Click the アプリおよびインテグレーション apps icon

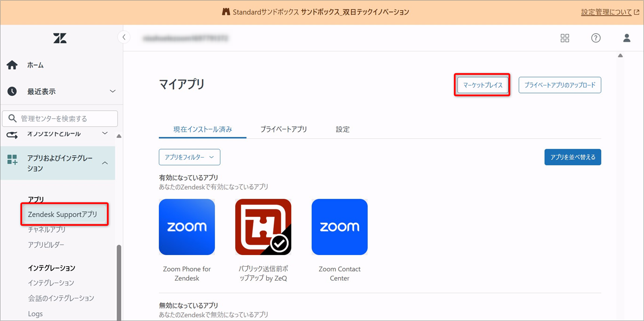point(12,160)
